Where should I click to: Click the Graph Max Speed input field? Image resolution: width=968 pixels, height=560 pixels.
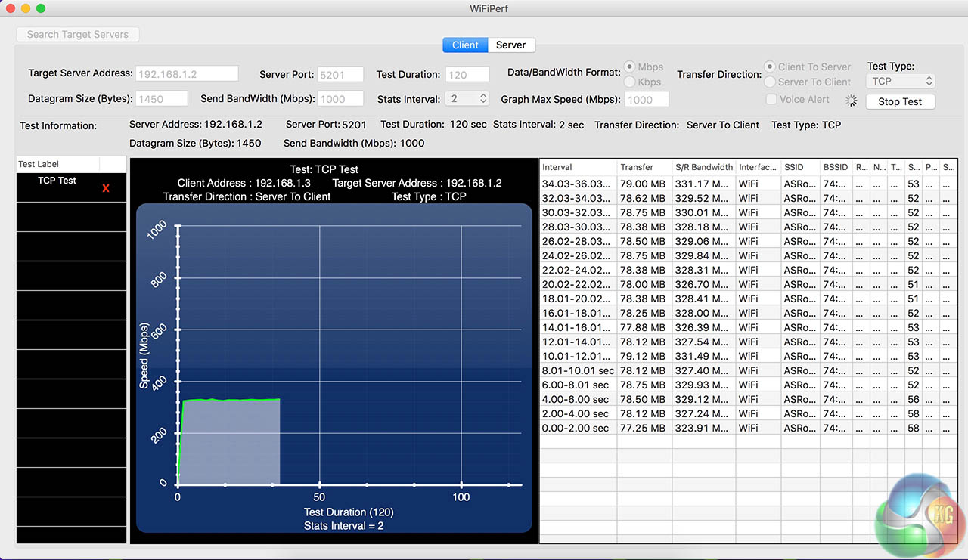(x=647, y=100)
